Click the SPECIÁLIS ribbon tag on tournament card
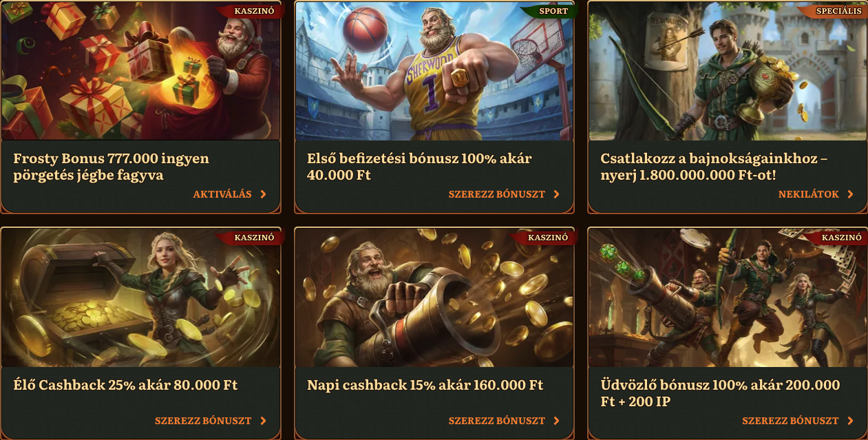Image resolution: width=868 pixels, height=440 pixels. coord(834,11)
